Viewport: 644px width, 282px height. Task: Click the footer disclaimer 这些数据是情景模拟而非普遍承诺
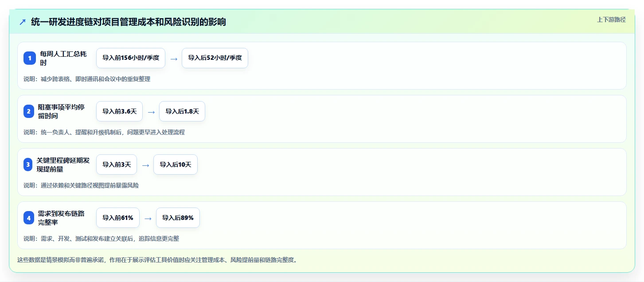point(157,260)
